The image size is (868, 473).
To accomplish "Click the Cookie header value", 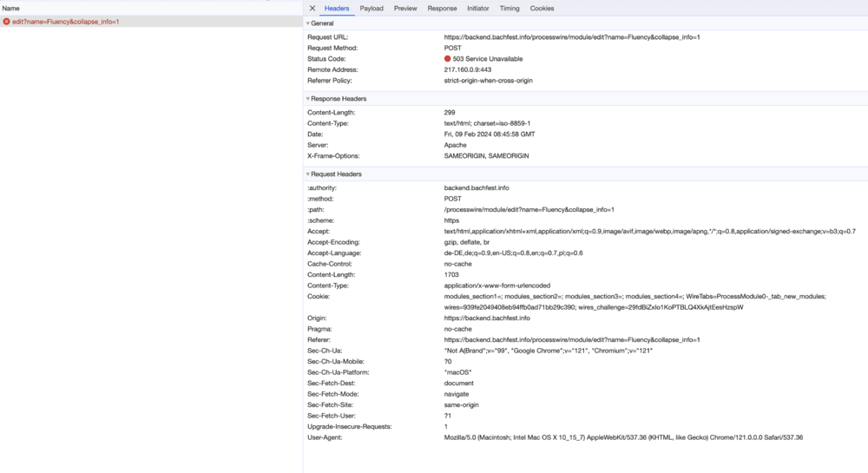I will [635, 297].
